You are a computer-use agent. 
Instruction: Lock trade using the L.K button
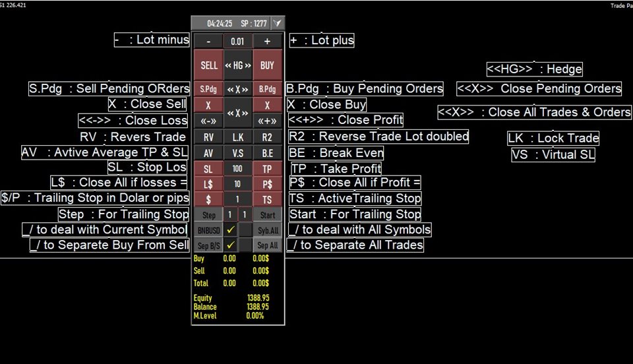point(238,137)
